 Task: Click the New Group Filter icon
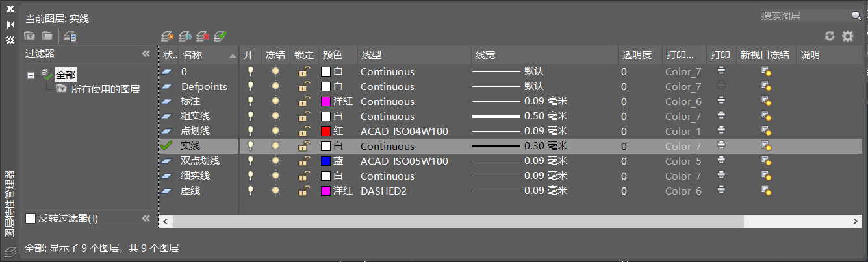tap(47, 36)
